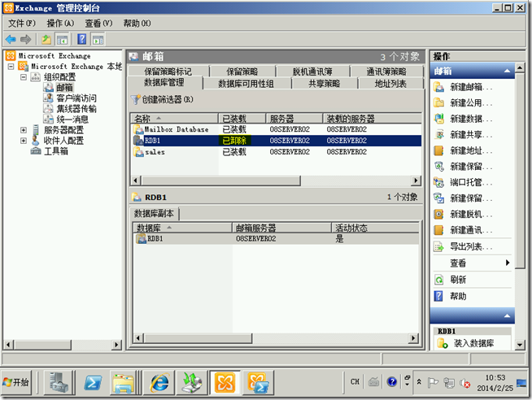Click the 新建通讯 policy icon
Viewport: 532px width, 400px height.
(x=438, y=230)
